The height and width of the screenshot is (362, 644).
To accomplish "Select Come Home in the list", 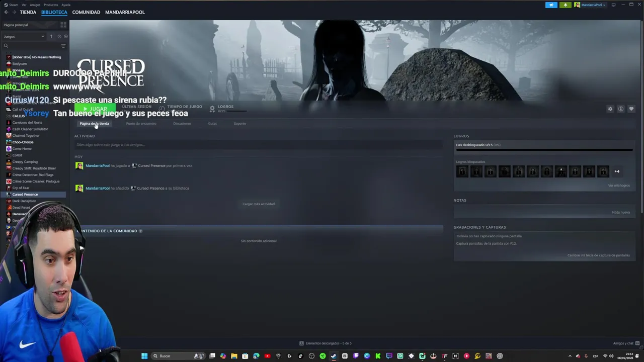I will 22,149.
